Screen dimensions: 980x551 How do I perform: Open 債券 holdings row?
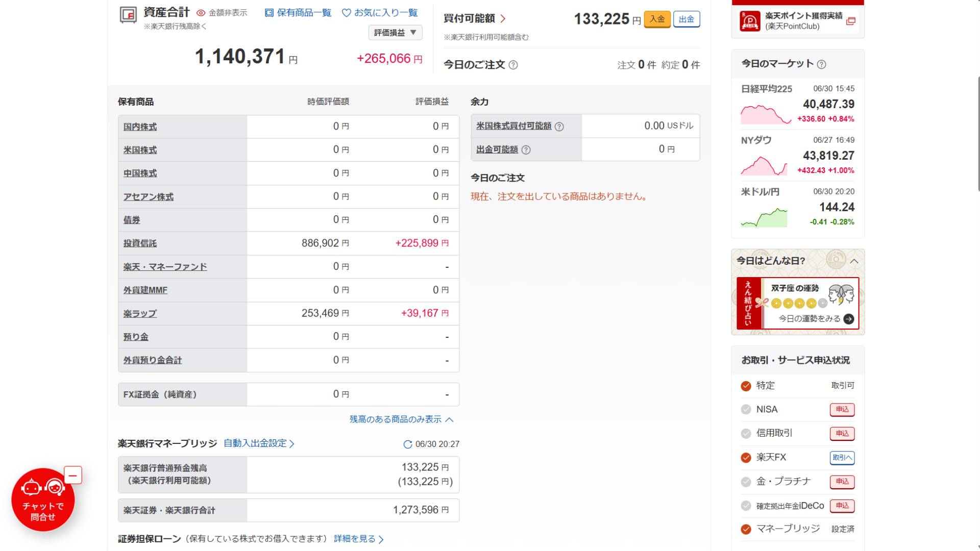click(132, 220)
